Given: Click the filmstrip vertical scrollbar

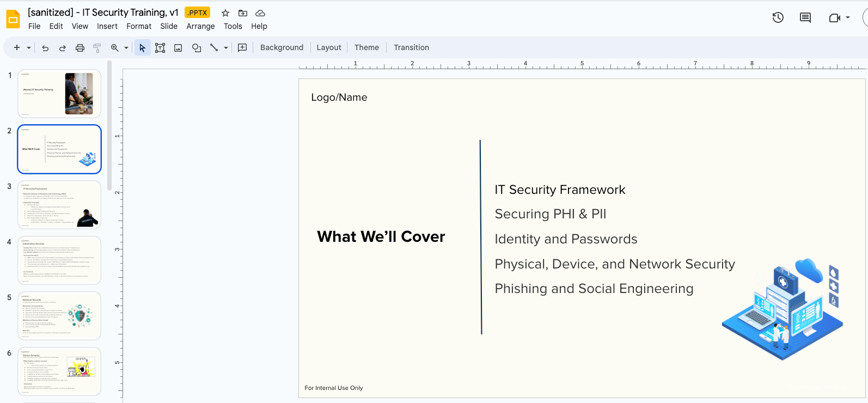Looking at the screenshot, I should click(109, 125).
